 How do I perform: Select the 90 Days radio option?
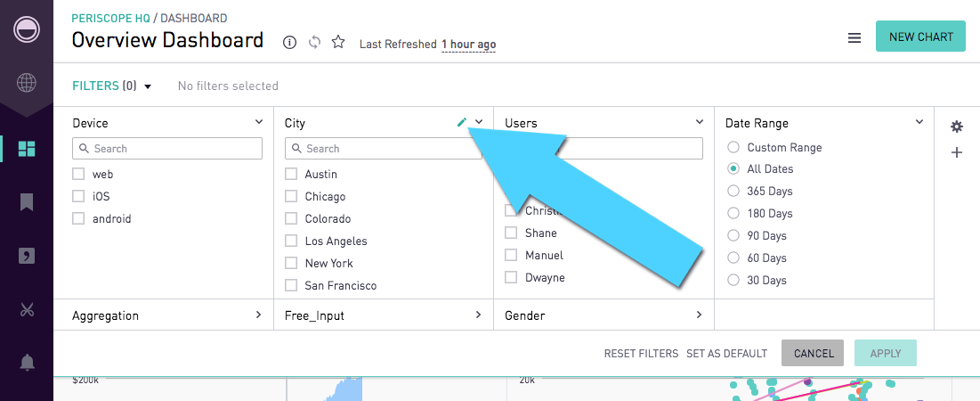(733, 235)
